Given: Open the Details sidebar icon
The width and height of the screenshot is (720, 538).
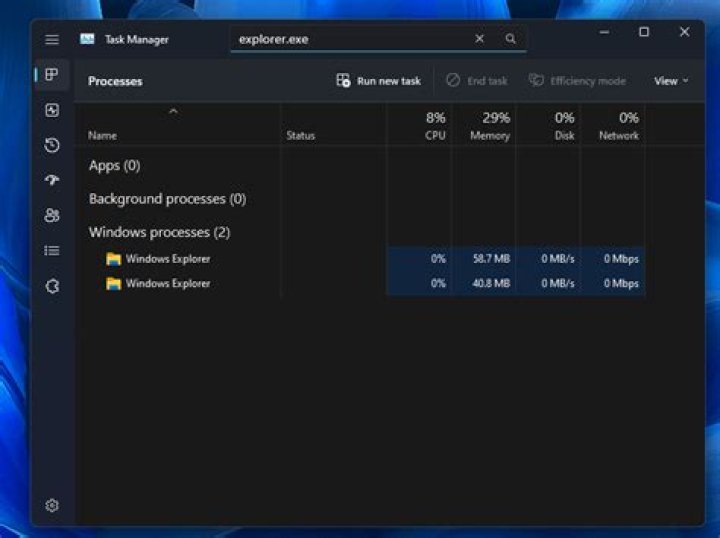Looking at the screenshot, I should 52,251.
